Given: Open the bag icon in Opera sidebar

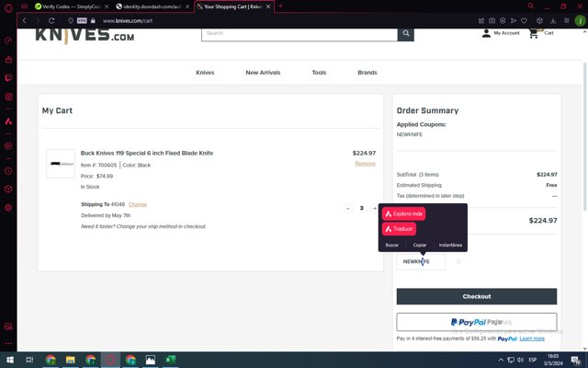Looking at the screenshot, I should pyautogui.click(x=8, y=59).
